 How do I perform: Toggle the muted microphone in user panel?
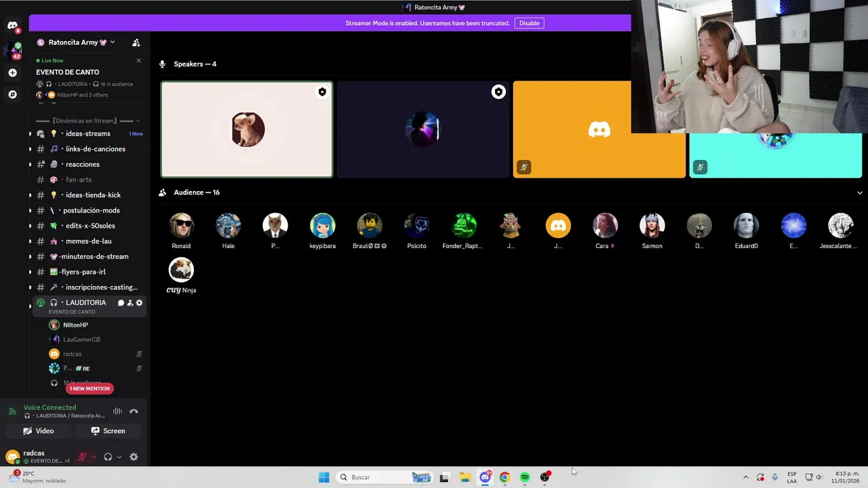click(x=82, y=457)
